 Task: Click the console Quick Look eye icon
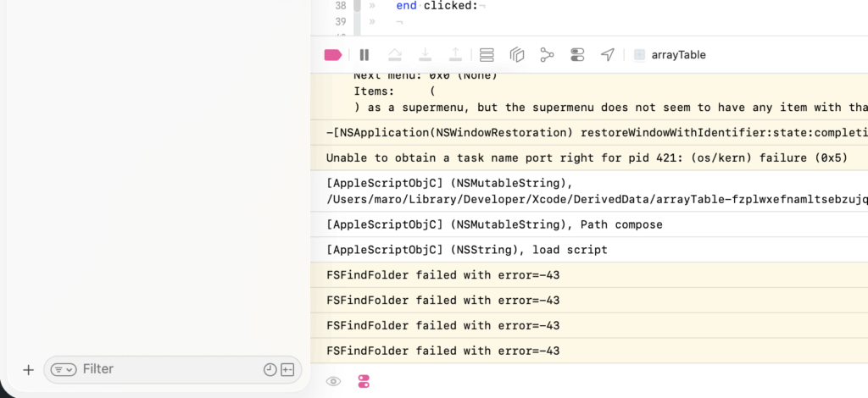point(334,382)
